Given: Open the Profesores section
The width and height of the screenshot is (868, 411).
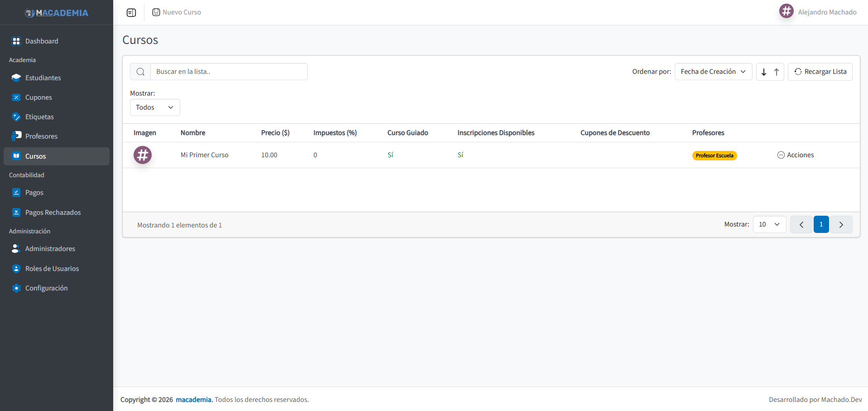Looking at the screenshot, I should (x=41, y=136).
